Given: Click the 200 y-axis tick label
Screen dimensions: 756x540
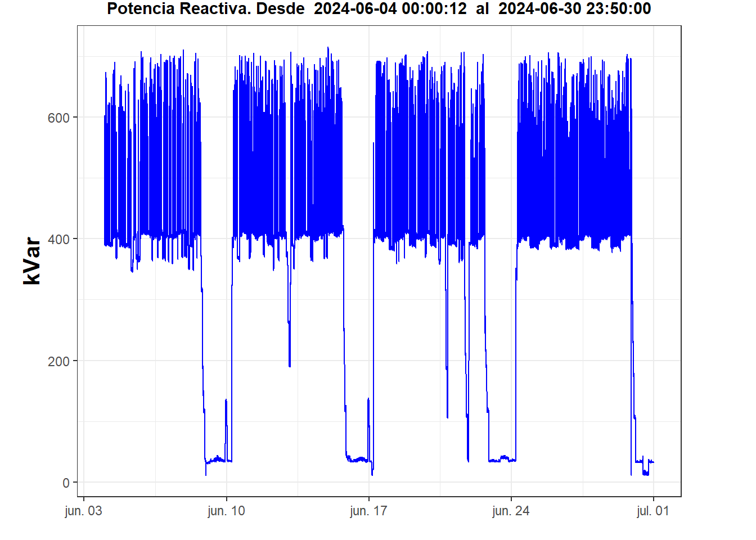Looking at the screenshot, I should tap(58, 361).
